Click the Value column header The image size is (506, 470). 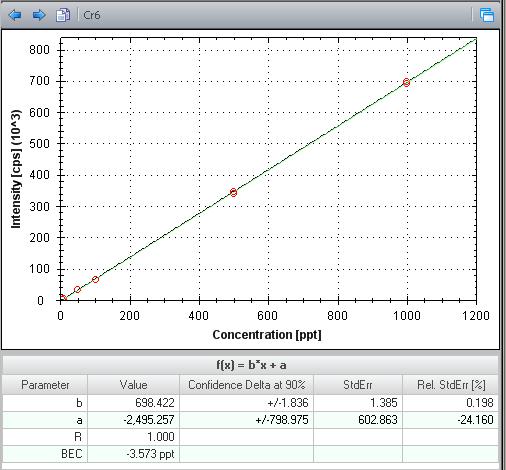[x=133, y=385]
